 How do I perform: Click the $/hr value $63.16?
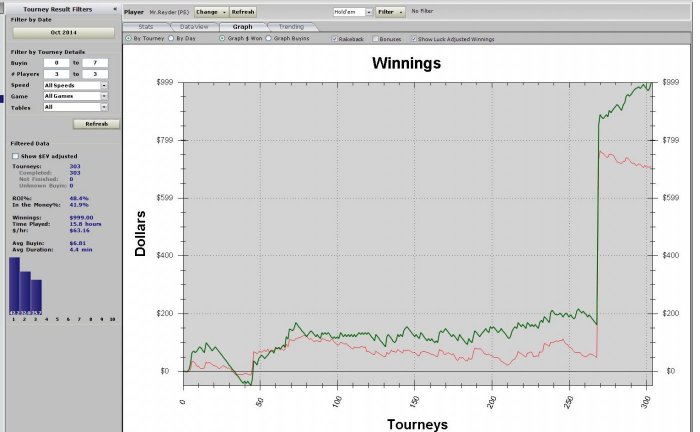79,231
